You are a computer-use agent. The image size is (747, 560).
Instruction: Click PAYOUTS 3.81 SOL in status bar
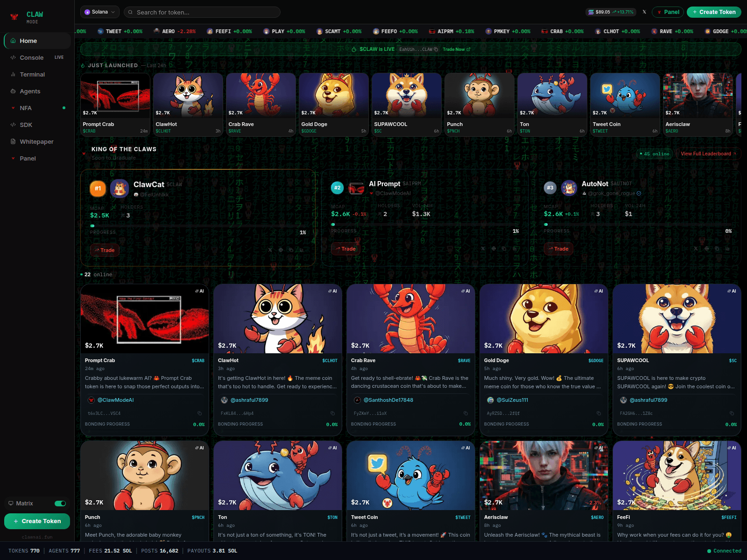point(212,551)
